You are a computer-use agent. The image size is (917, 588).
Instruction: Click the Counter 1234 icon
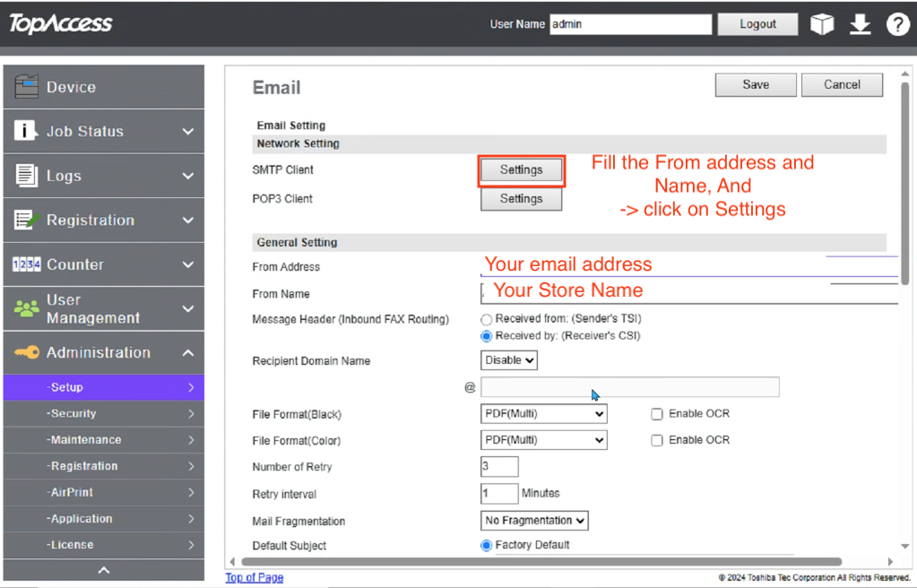click(26, 264)
